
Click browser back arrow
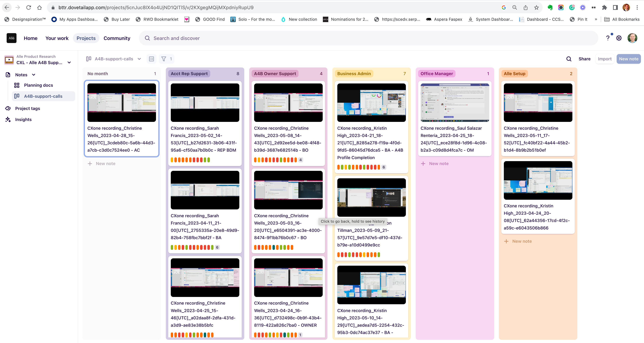pyautogui.click(x=7, y=7)
